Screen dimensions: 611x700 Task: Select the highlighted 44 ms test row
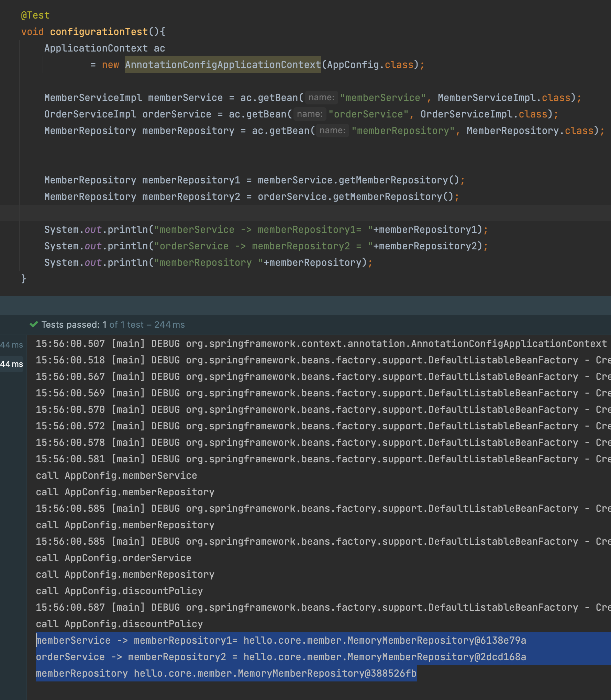(12, 364)
